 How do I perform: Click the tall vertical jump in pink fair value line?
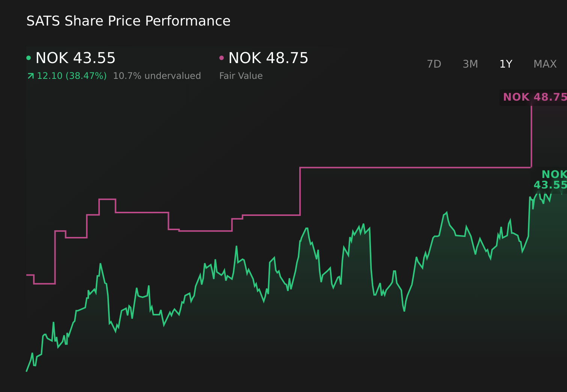[531, 135]
